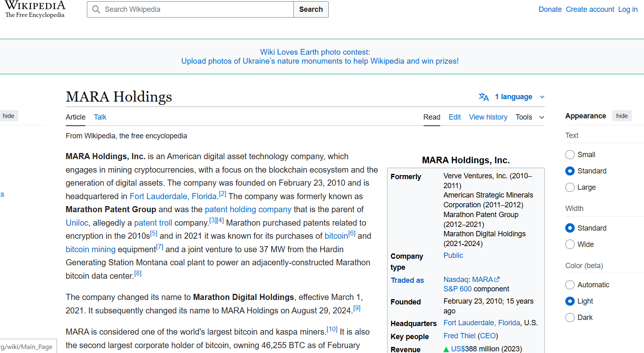The height and width of the screenshot is (353, 644).
Task: Select Large text size
Action: coord(570,187)
